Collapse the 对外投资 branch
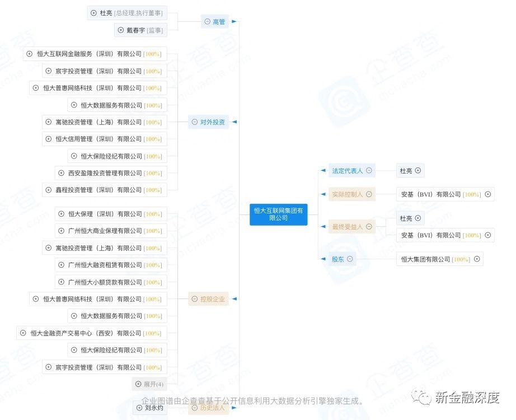 point(195,122)
